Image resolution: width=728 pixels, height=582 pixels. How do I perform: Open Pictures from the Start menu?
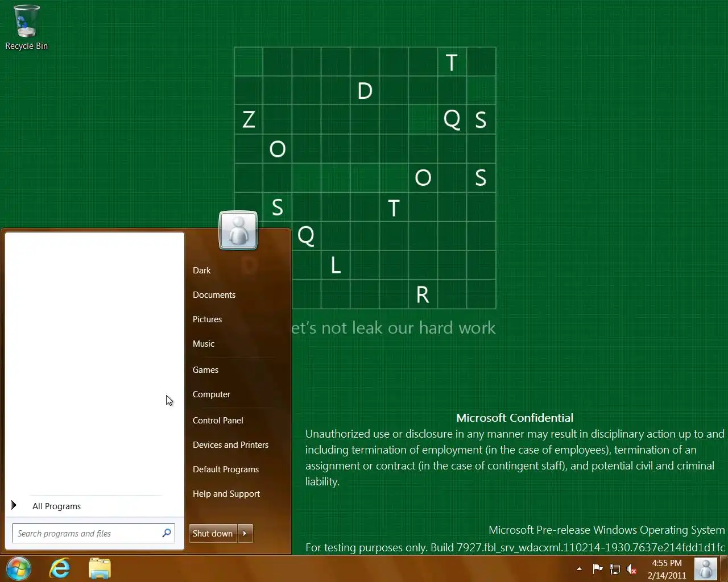pos(207,319)
